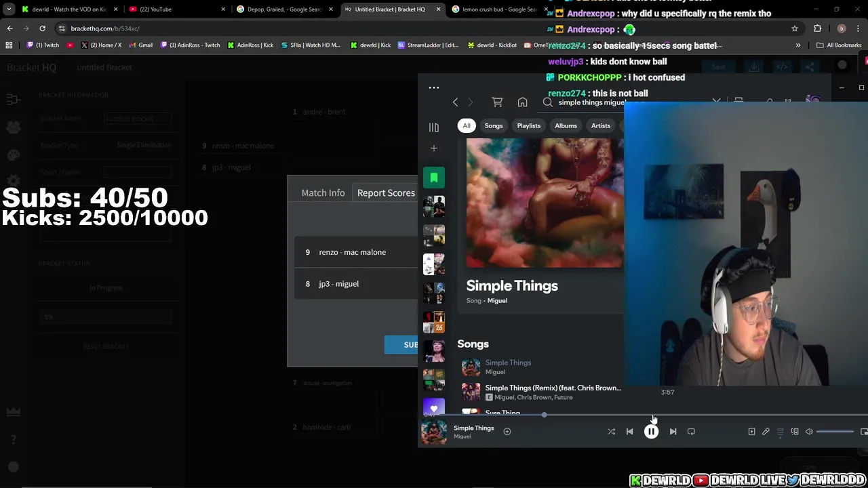
Task: Click the Spotify search field text
Action: click(591, 102)
